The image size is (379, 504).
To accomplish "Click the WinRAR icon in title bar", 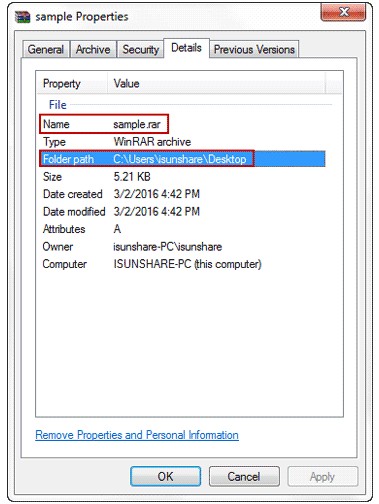I will 22,17.
